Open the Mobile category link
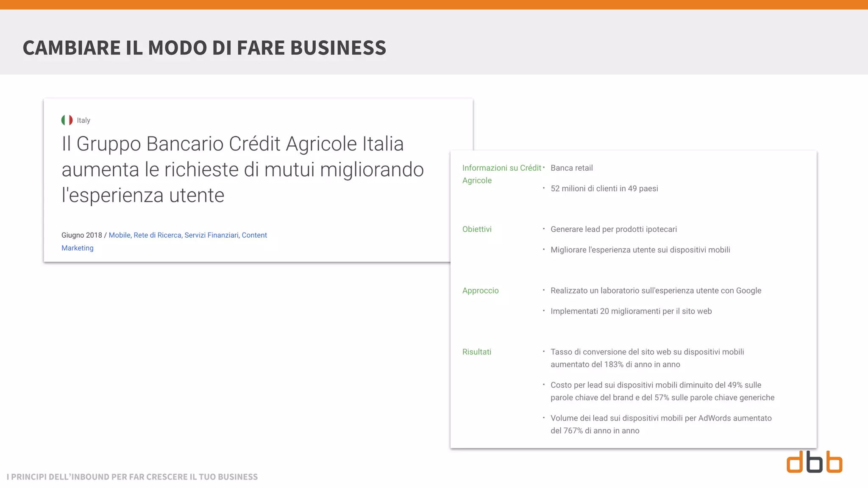868x488 pixels. click(x=120, y=235)
